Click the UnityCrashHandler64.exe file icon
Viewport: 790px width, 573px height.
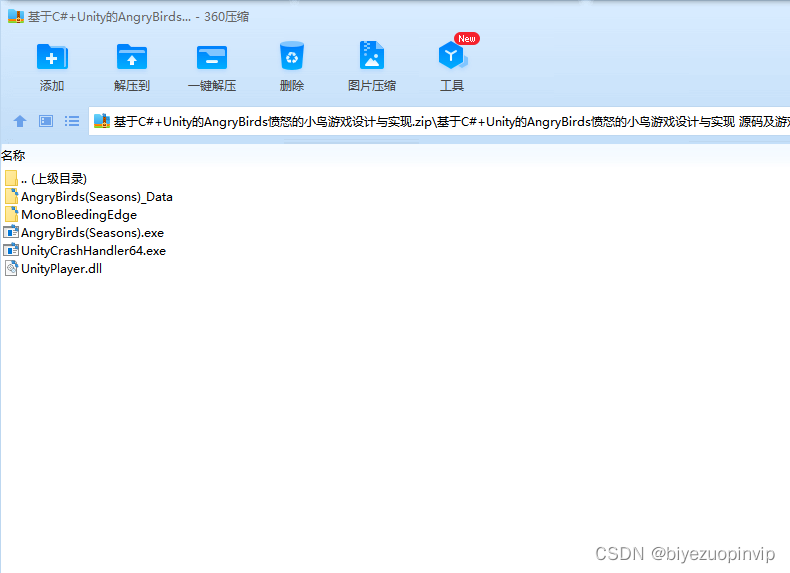pos(11,250)
